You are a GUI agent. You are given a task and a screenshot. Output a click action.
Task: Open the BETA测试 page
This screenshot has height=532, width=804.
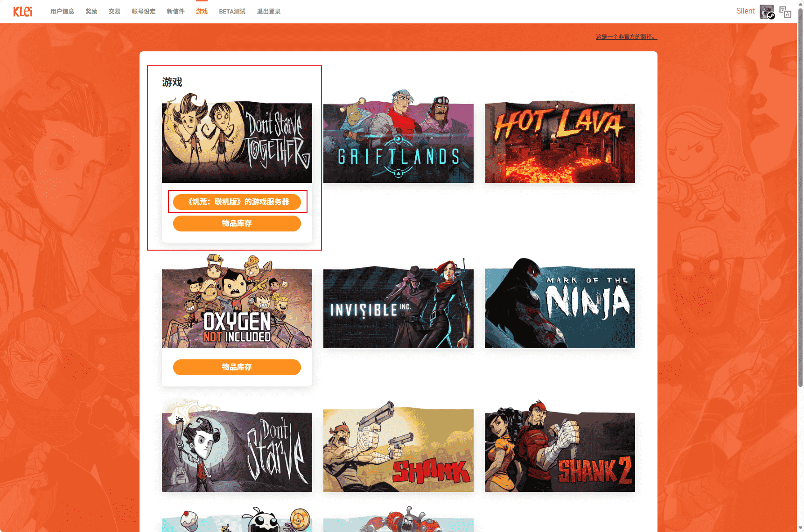point(232,11)
